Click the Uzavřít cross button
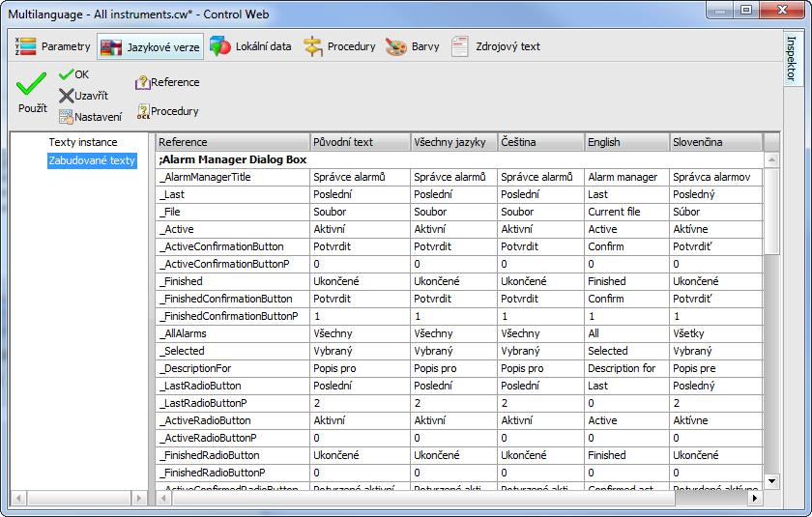 point(83,96)
